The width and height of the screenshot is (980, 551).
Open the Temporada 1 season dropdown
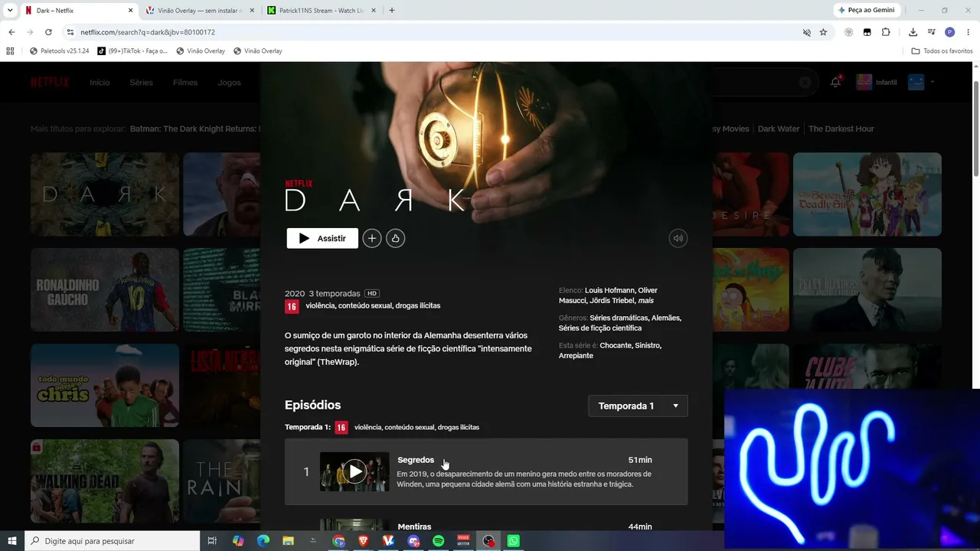(638, 406)
